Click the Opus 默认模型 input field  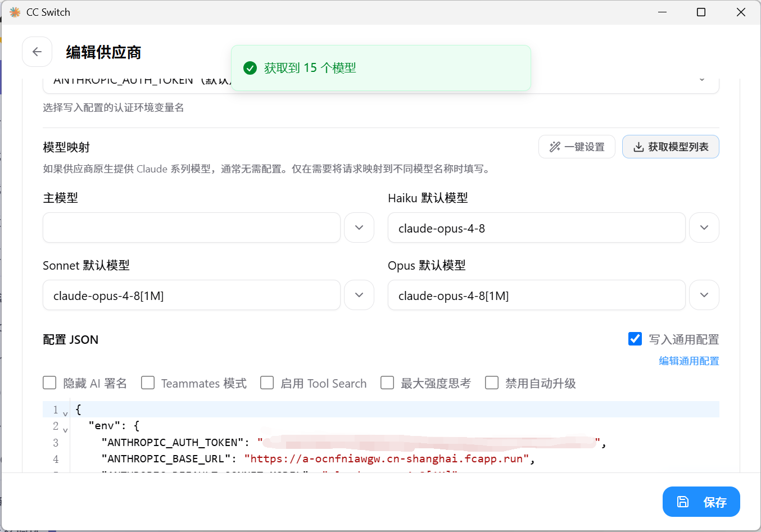537,295
